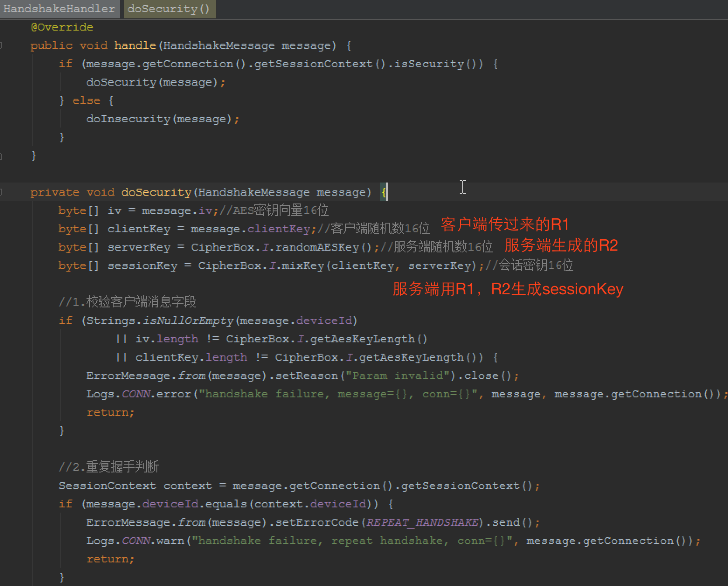Click the SessionContext type in the context declaration

107,486
